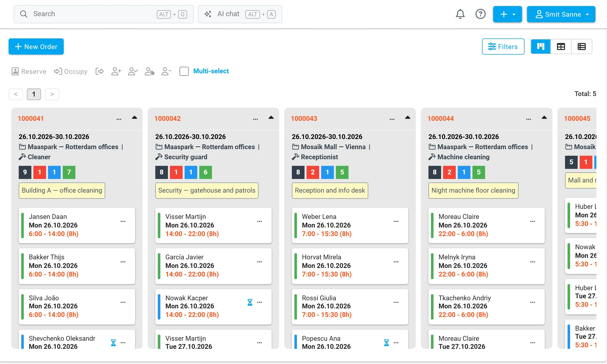Viewport: 607px width, 364px height.
Task: Click the release arrow icon next to Occupy
Action: (100, 71)
